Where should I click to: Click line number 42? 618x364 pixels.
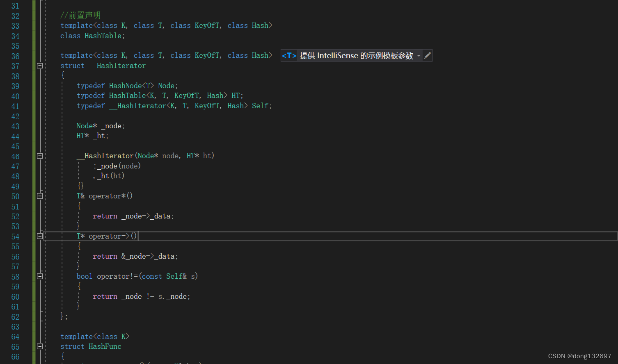tap(15, 116)
